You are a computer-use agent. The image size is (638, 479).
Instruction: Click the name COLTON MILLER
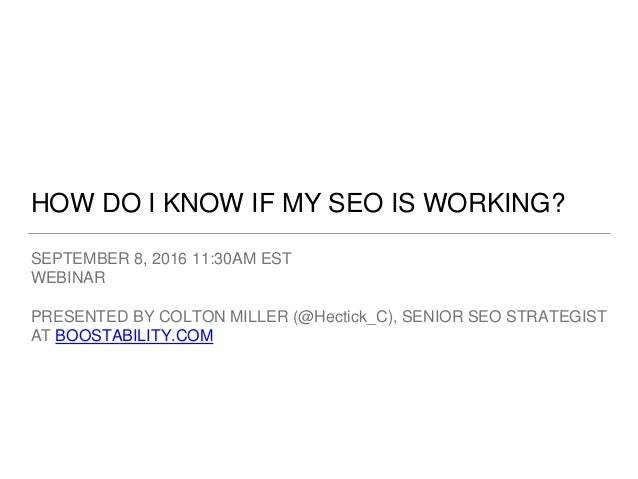[223, 317]
